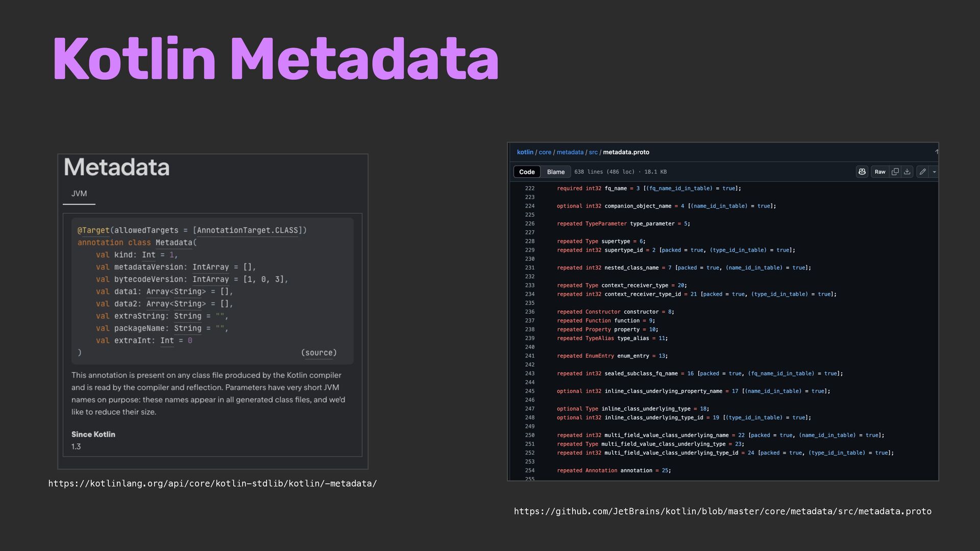Click the top arrow icon beside breadcrumb
This screenshot has height=551, width=980.
click(x=936, y=152)
